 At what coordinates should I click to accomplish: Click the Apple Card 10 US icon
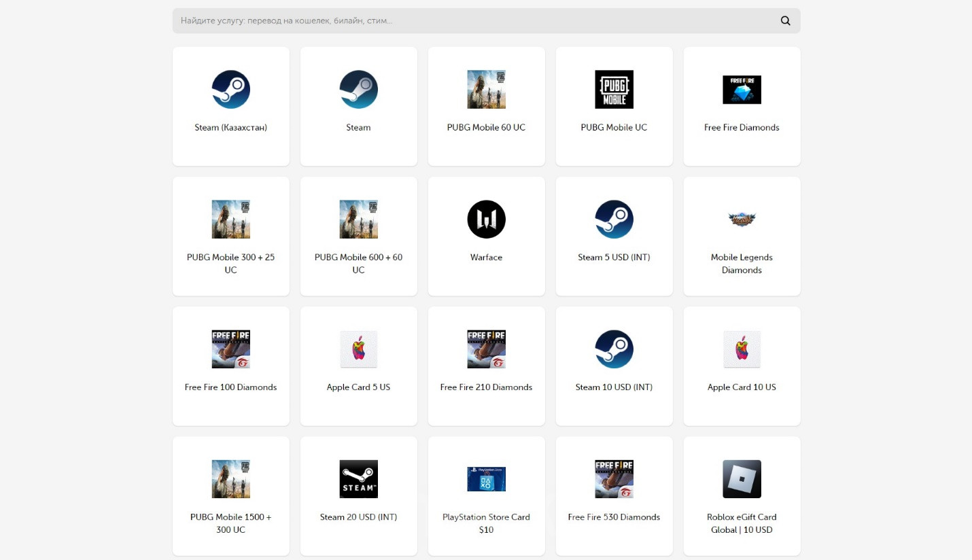point(742,349)
